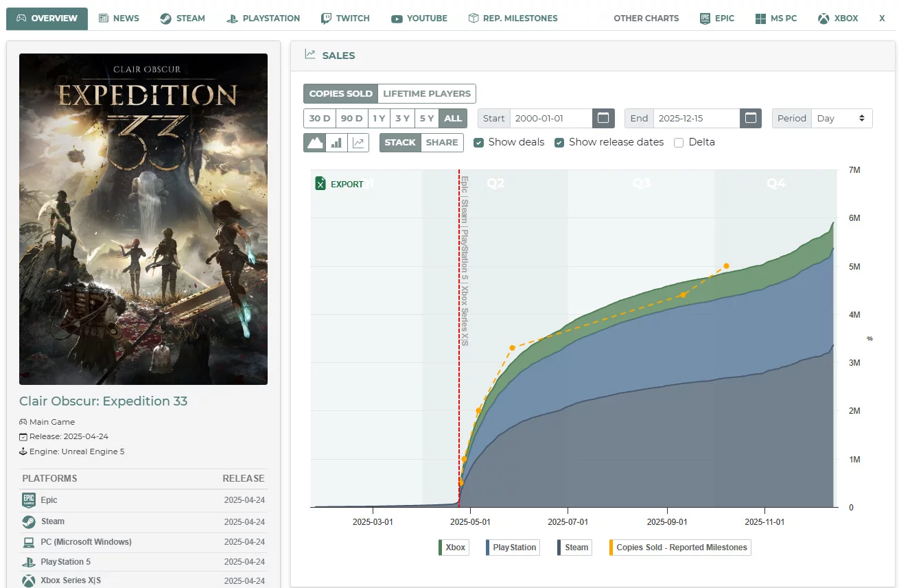
Task: Select the line chart type icon
Action: coord(358,143)
